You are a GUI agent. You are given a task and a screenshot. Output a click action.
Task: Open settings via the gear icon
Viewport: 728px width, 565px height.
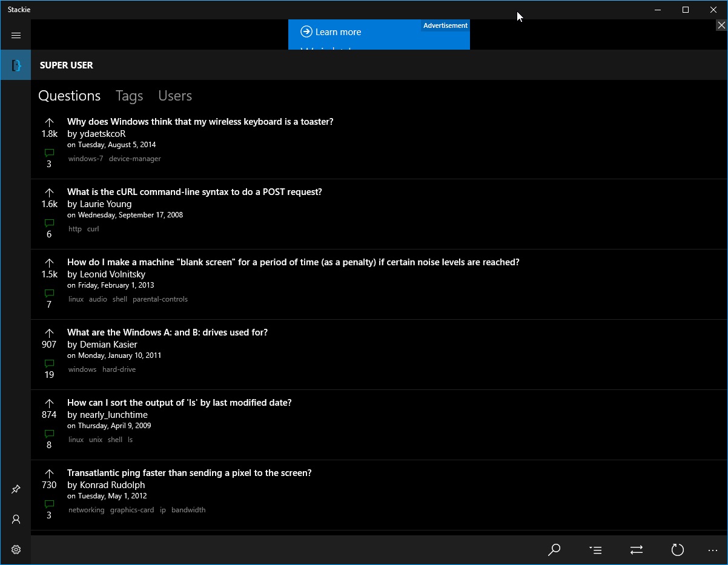pyautogui.click(x=16, y=549)
